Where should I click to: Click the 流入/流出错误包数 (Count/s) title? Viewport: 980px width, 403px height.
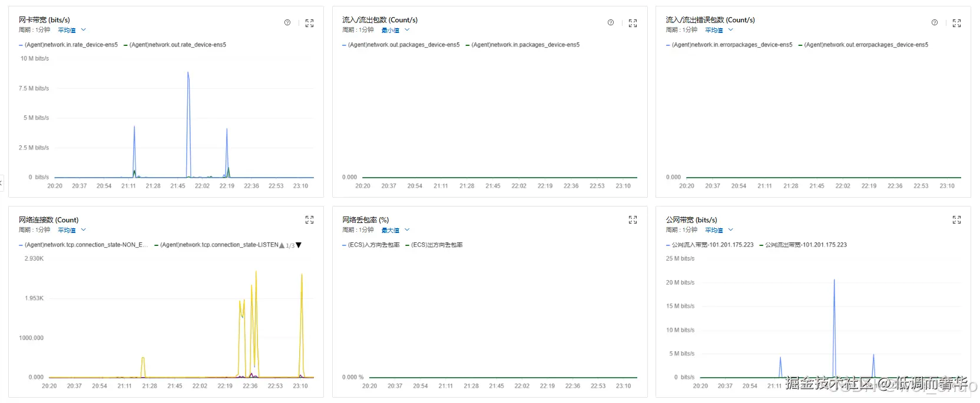[710, 20]
